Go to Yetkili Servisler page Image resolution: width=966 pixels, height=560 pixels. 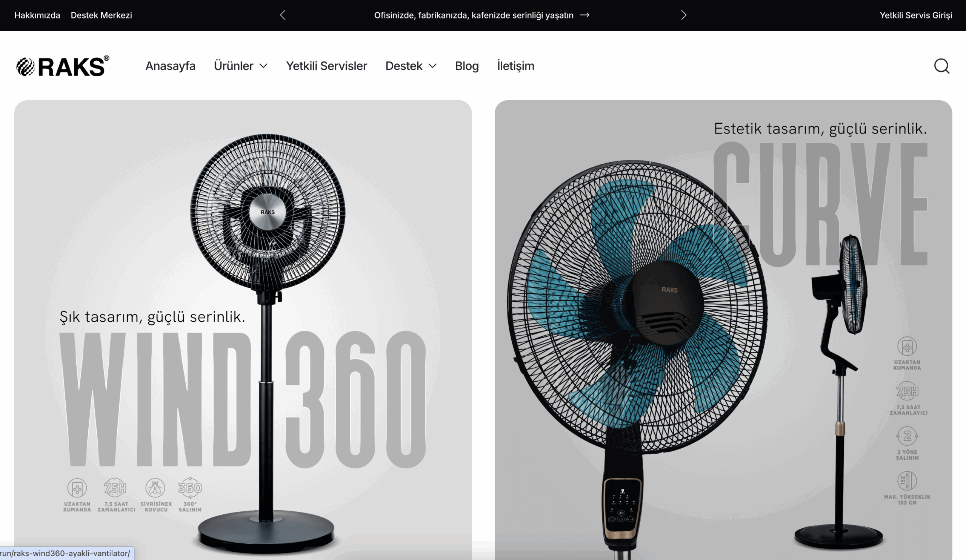pyautogui.click(x=327, y=66)
